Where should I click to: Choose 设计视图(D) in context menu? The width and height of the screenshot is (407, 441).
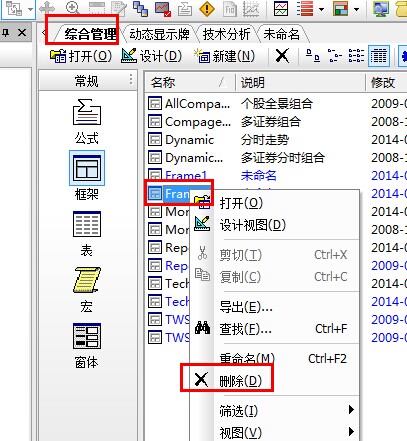point(275,225)
